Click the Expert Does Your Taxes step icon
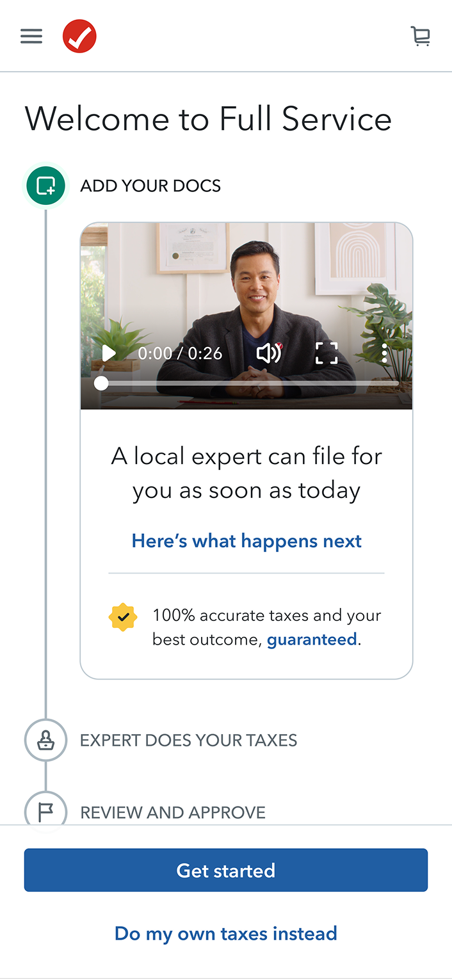This screenshot has width=452, height=980. coord(45,740)
